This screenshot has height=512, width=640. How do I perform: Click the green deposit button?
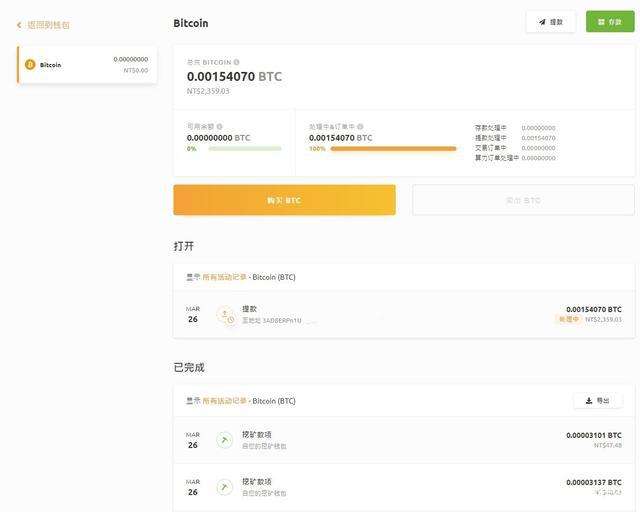(x=610, y=22)
